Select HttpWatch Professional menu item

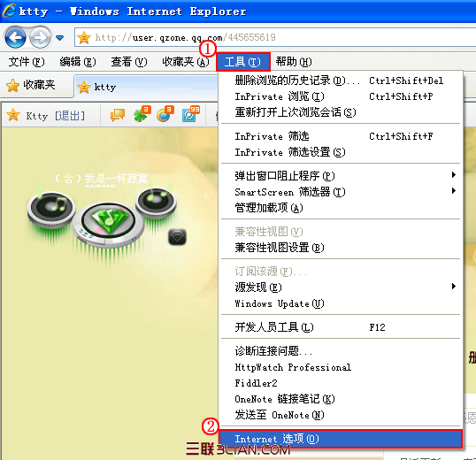(341, 367)
